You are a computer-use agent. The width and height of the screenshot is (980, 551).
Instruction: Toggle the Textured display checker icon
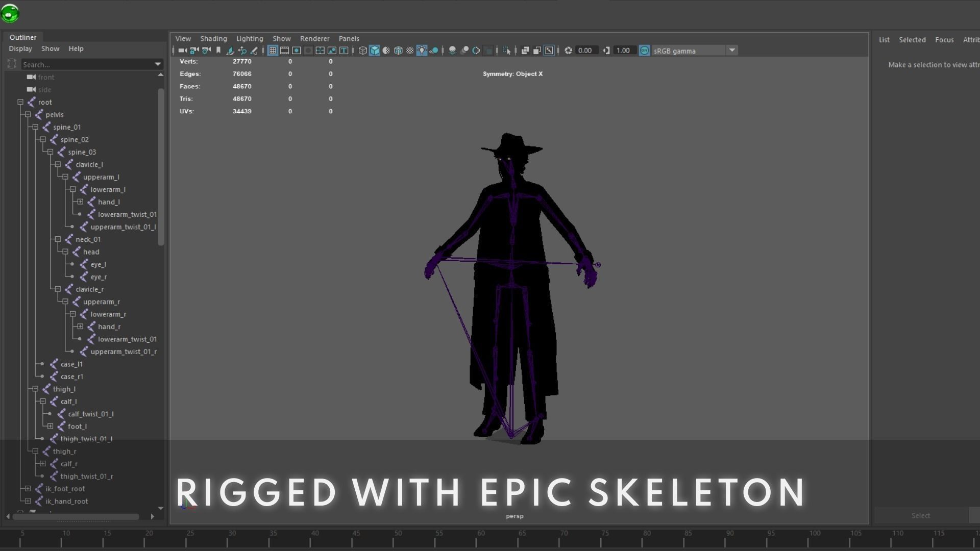click(x=410, y=51)
